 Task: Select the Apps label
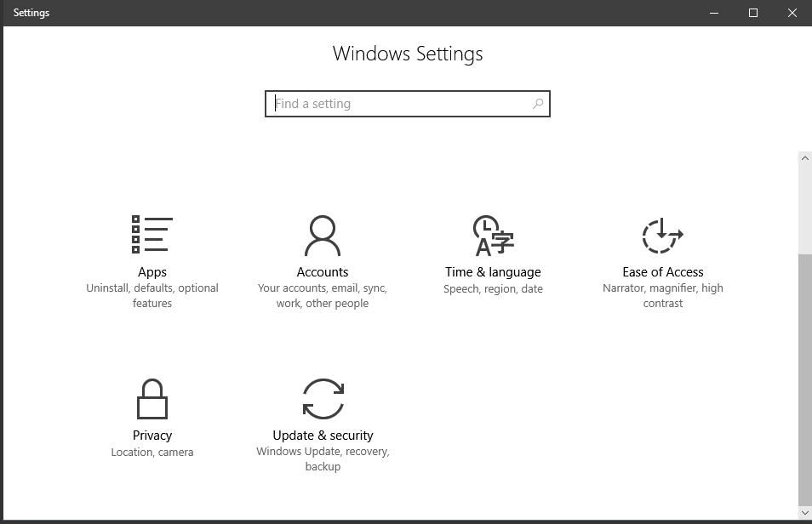coord(152,272)
